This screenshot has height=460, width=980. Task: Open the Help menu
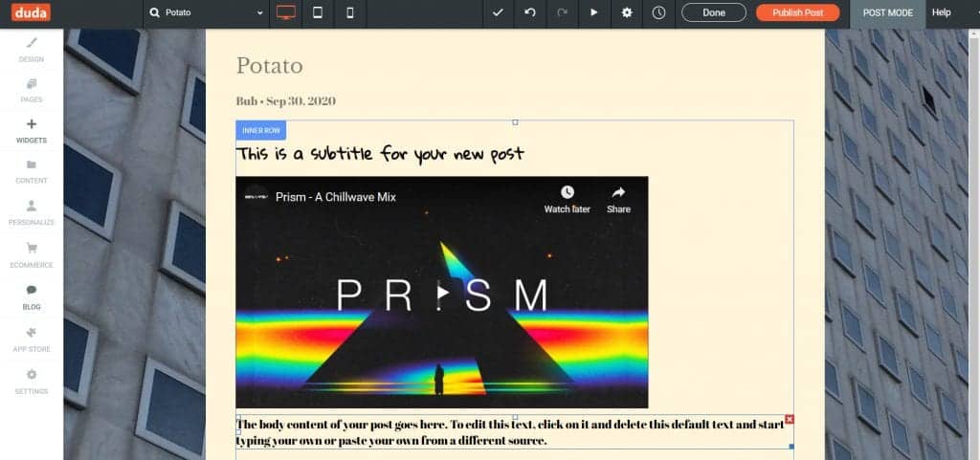click(x=942, y=12)
